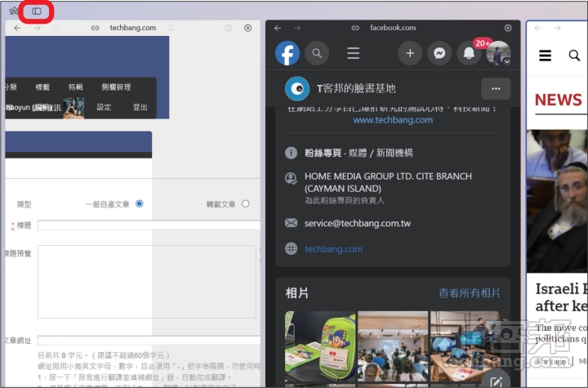Click the 標題預覽 text area
Screen dimensions: 588x388
point(147,282)
